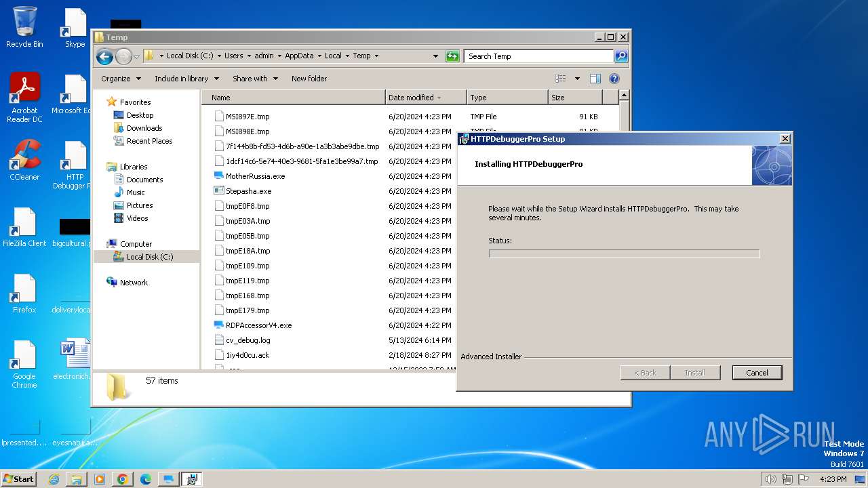Viewport: 868px width, 488px height.
Task: Click in Search Temp field
Action: point(539,56)
